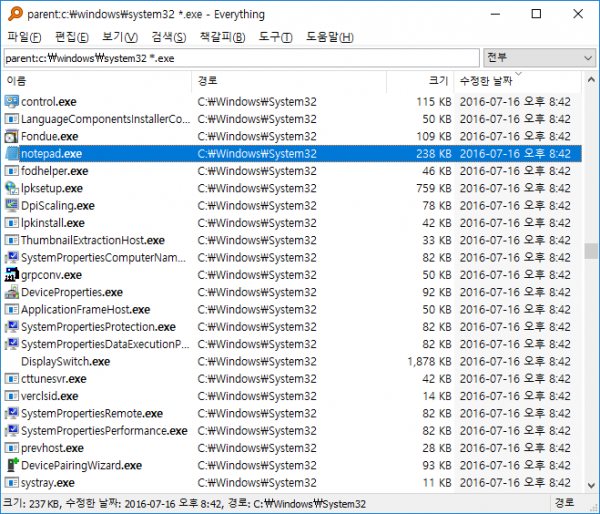This screenshot has height=514, width=600.
Task: Open the 도움말(H) menu
Action: pyautogui.click(x=329, y=37)
